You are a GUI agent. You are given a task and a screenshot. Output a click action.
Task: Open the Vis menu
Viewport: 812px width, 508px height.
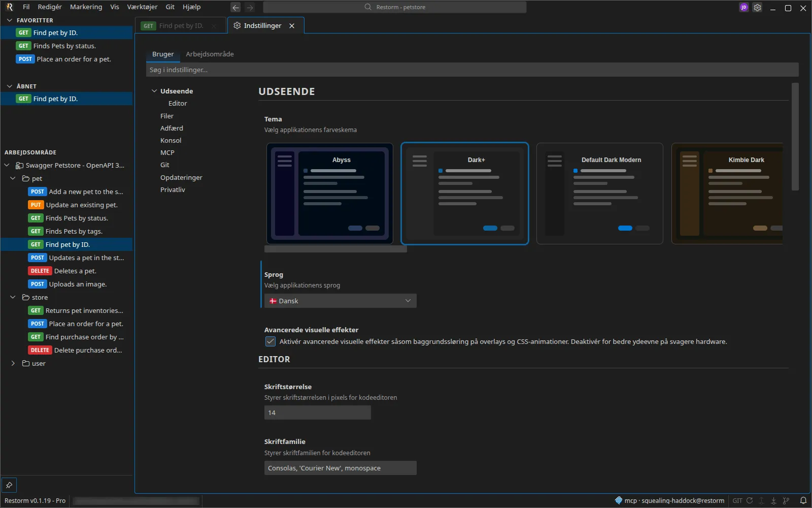[x=115, y=7]
